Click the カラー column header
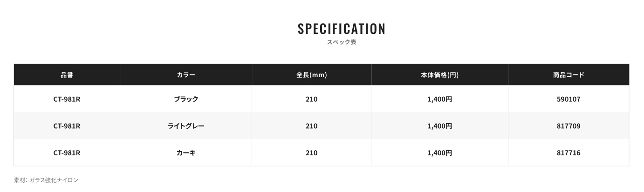Image resolution: width=644 pixels, height=192 pixels. [186, 75]
